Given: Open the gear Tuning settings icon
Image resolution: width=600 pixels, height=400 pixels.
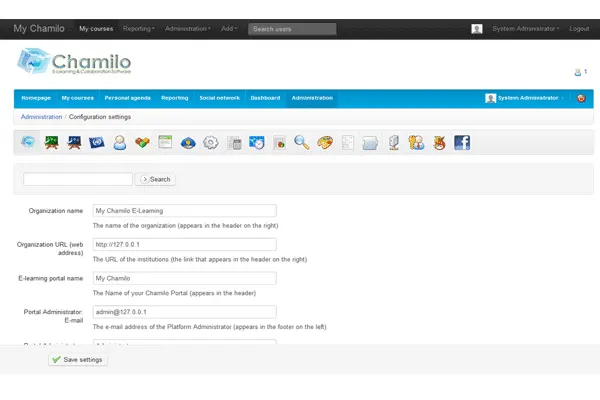Looking at the screenshot, I should pos(210,143).
